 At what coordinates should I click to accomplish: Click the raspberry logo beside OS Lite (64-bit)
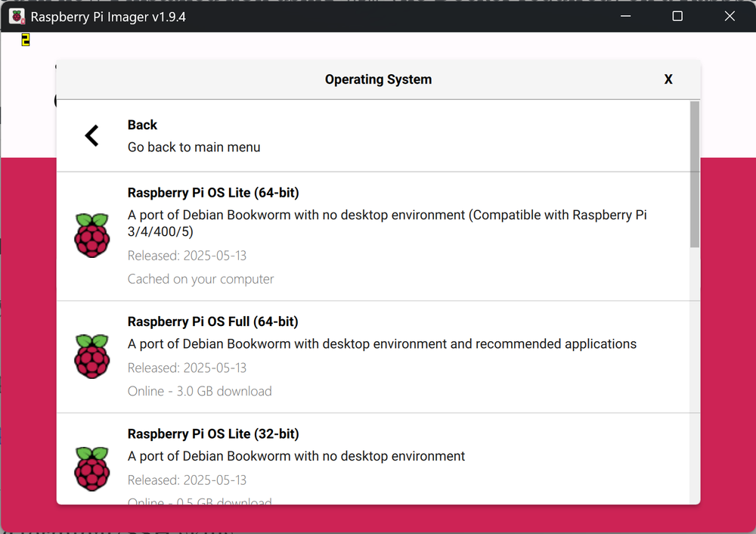click(x=91, y=234)
